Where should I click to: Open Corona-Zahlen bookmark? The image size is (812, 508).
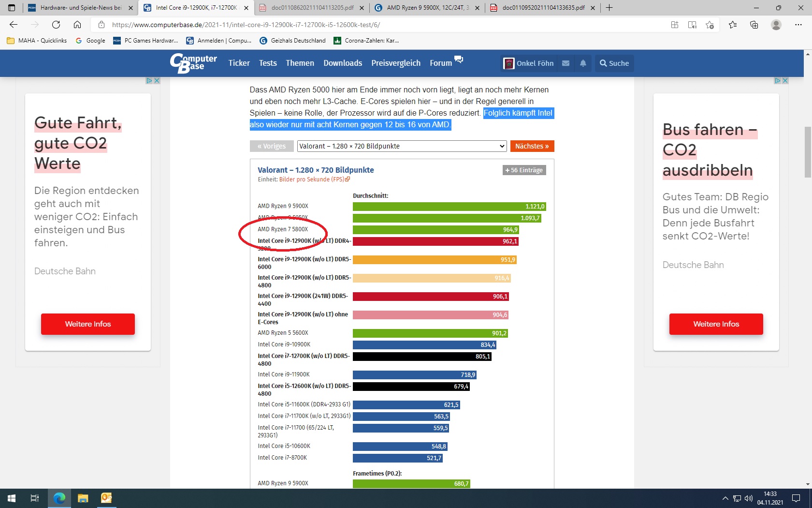pos(366,41)
